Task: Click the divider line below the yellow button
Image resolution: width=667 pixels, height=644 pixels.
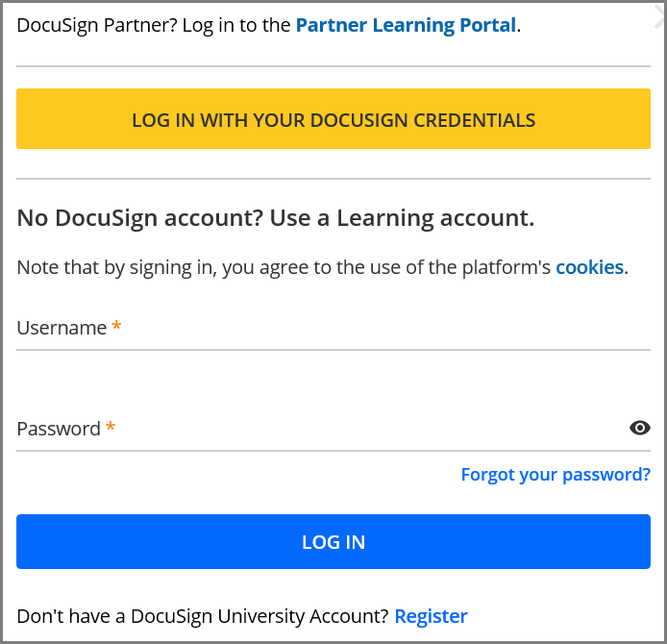Action: (x=333, y=179)
